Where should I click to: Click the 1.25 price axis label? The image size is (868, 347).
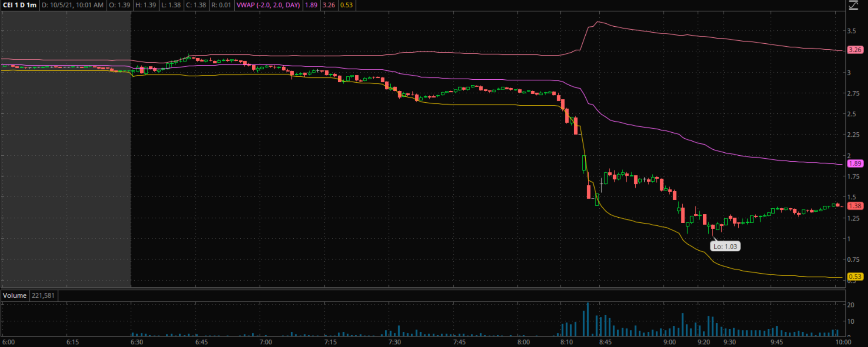click(853, 218)
